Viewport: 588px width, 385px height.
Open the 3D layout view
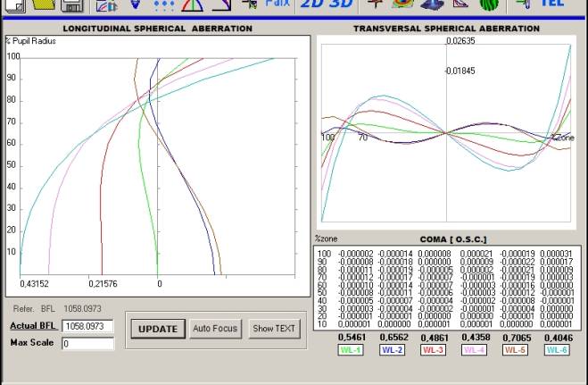click(x=341, y=4)
